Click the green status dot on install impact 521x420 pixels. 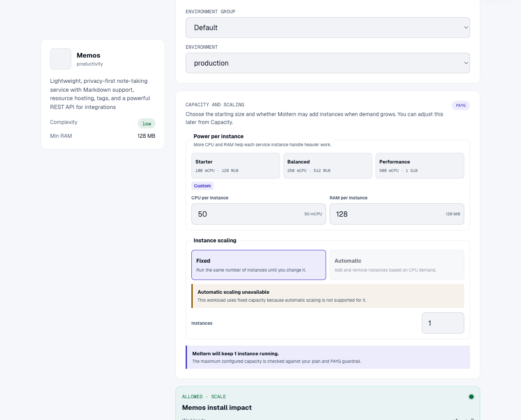[x=471, y=397]
